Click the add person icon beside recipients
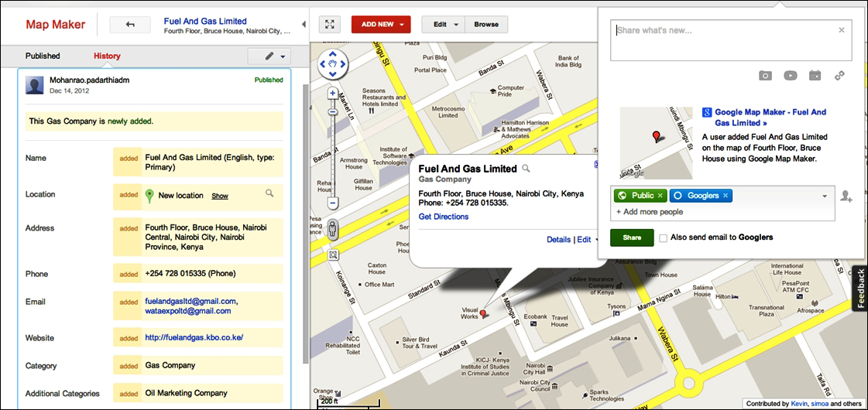 846,197
